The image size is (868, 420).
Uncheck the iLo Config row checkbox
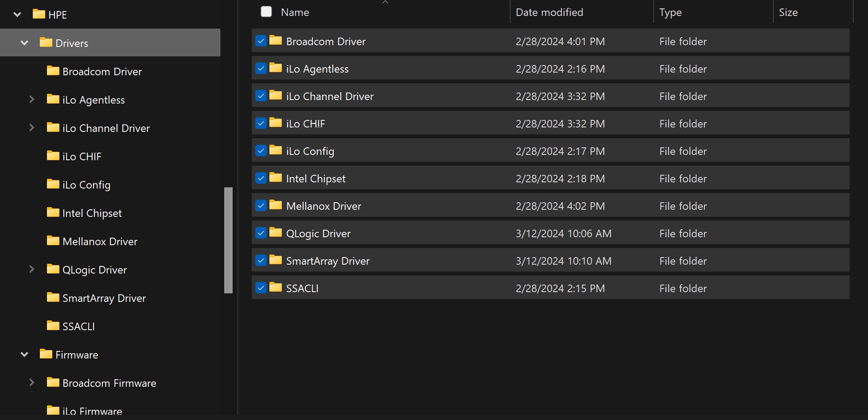click(261, 151)
